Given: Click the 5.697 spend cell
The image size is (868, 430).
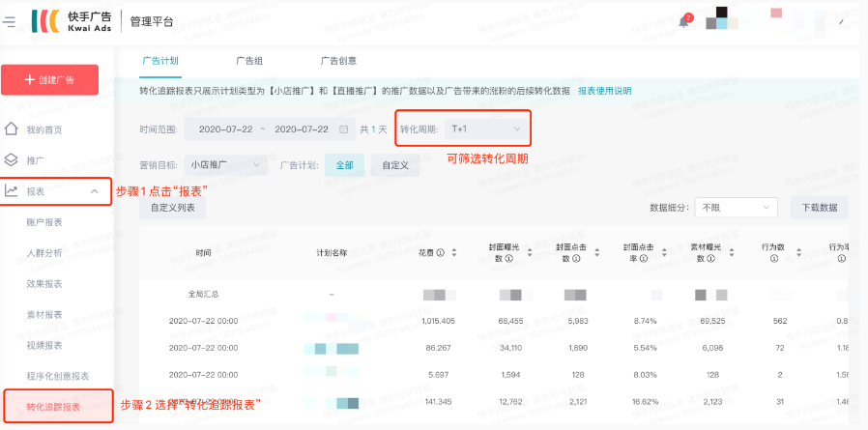Looking at the screenshot, I should point(439,375).
